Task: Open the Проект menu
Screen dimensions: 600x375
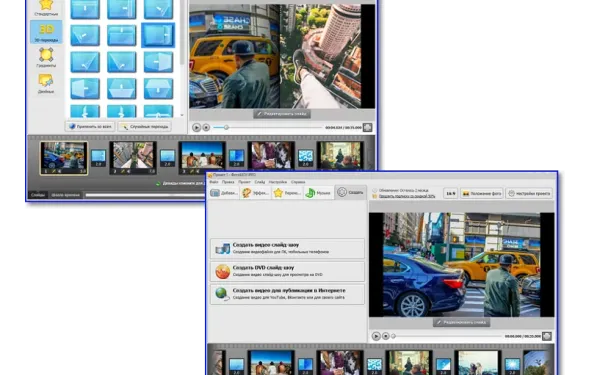Action: [244, 182]
